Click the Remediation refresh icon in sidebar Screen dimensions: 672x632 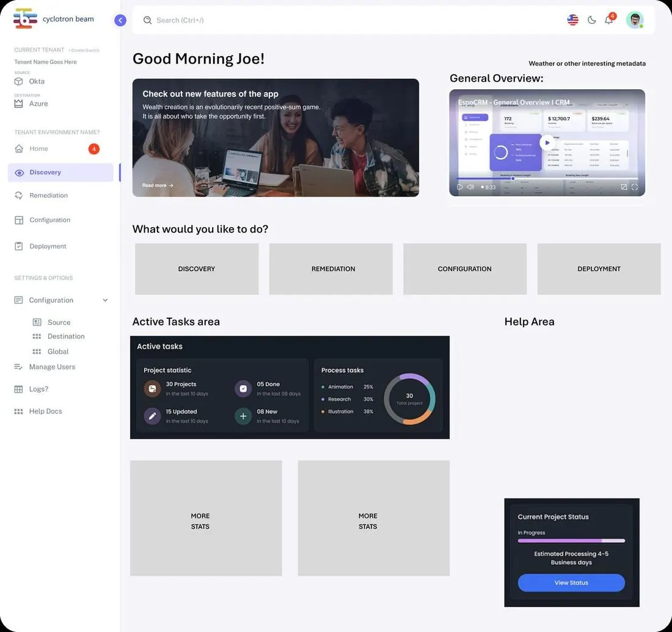19,195
